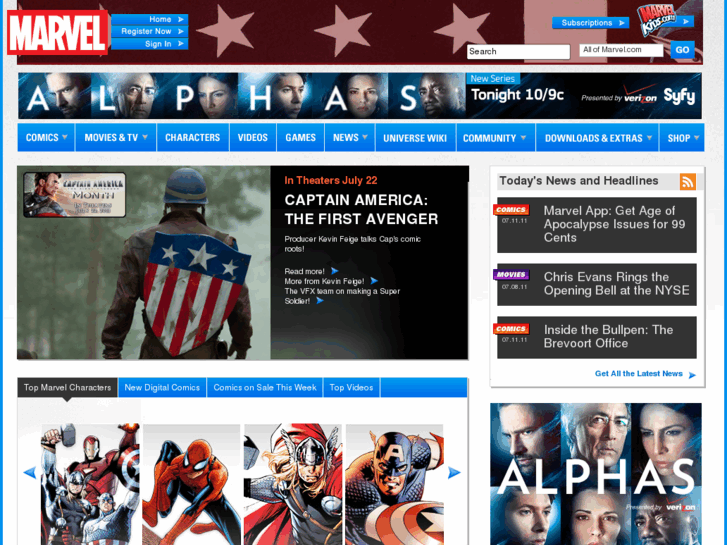
Task: Click arrow next to Read more!
Action: click(334, 271)
